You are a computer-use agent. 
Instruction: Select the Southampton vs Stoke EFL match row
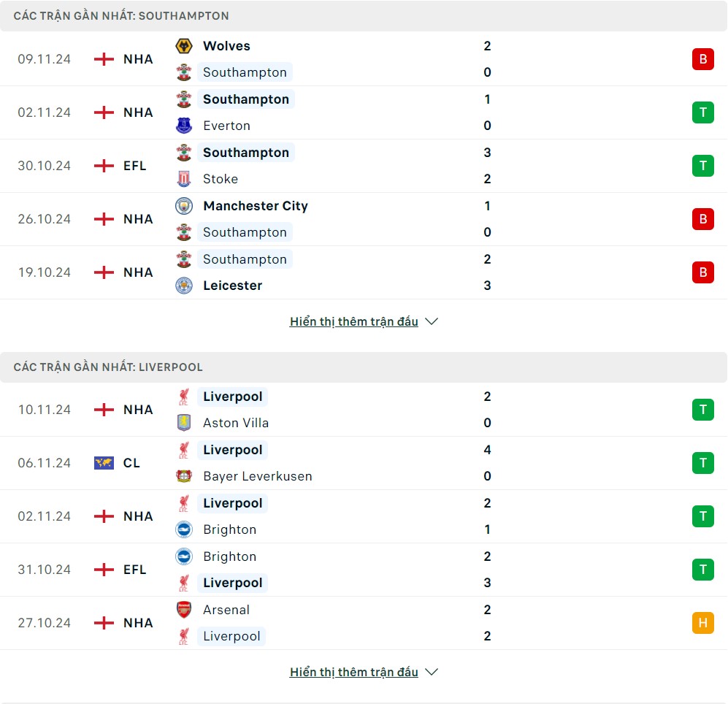[x=364, y=166]
